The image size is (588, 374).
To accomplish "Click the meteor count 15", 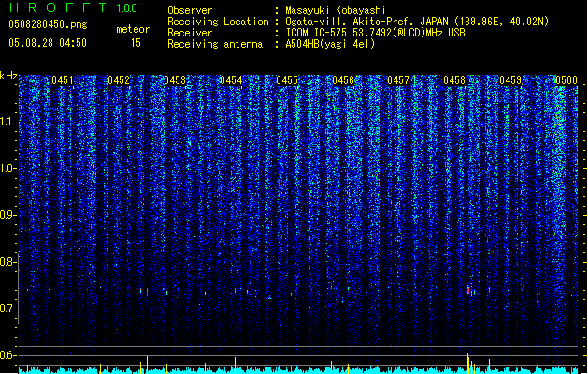I will (x=136, y=43).
